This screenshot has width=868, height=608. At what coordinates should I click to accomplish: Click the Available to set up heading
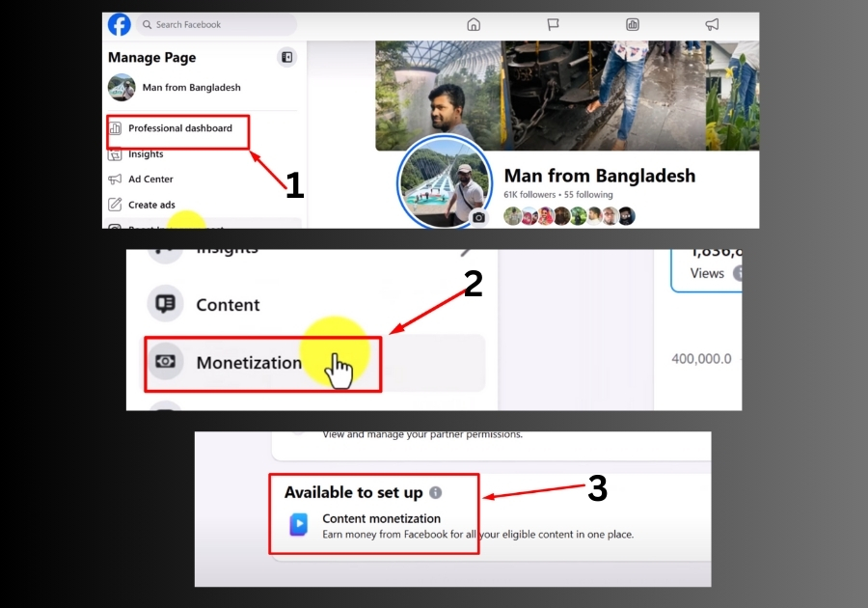pyautogui.click(x=354, y=492)
